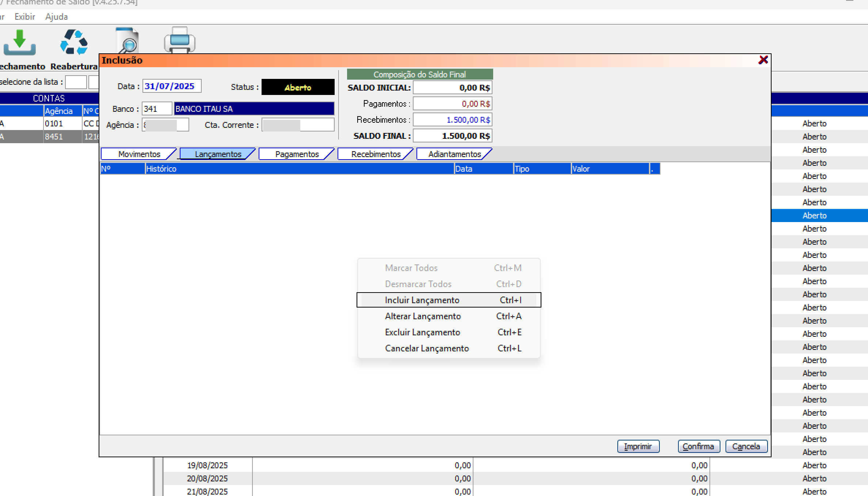The image size is (868, 496).
Task: Close the Inclusão dialog with red X
Action: pyautogui.click(x=763, y=60)
